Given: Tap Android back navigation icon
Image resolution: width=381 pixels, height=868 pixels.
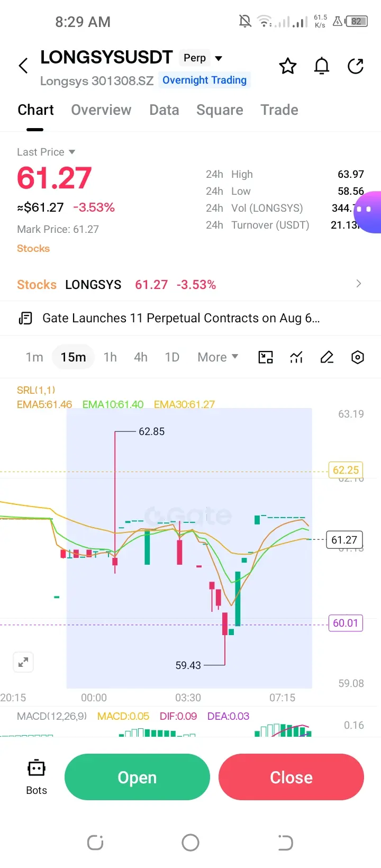Looking at the screenshot, I should [285, 843].
